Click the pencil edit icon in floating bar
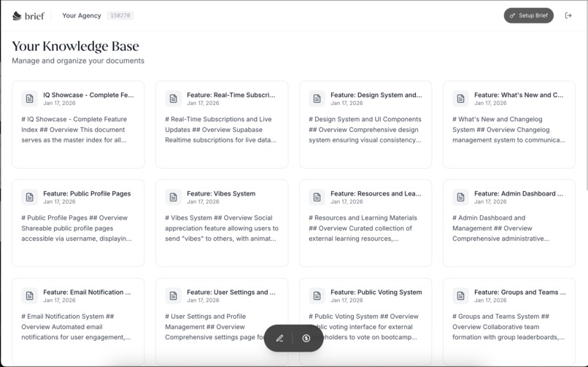 279,339
